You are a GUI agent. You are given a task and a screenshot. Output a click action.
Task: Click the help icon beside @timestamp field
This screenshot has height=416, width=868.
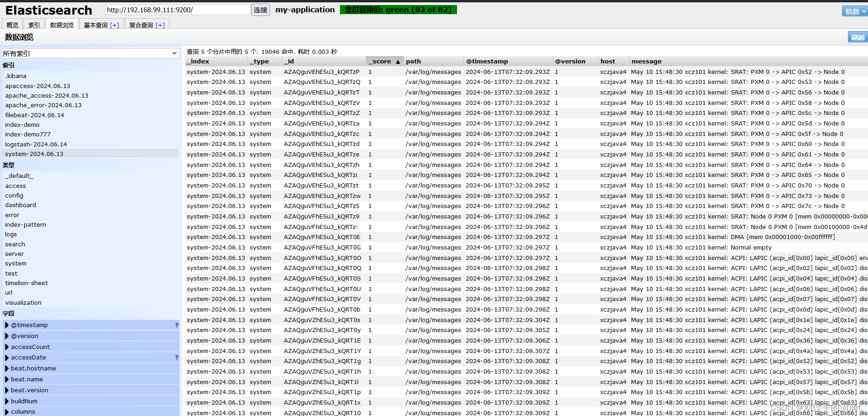[176, 325]
